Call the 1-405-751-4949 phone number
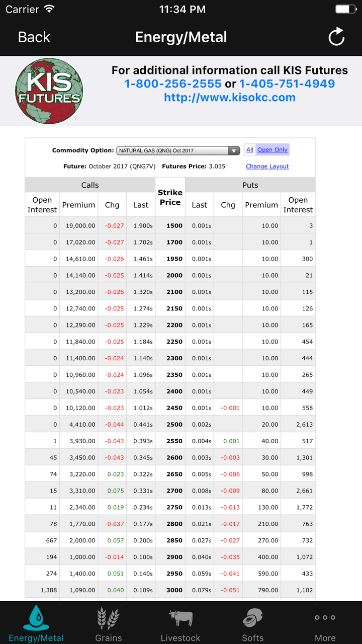The width and height of the screenshot is (362, 644). click(287, 84)
